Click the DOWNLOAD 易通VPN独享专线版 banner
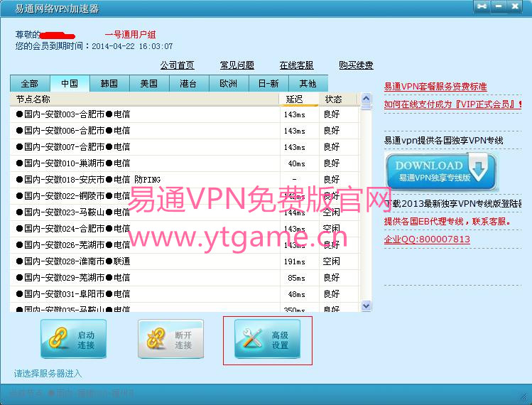 click(441, 171)
